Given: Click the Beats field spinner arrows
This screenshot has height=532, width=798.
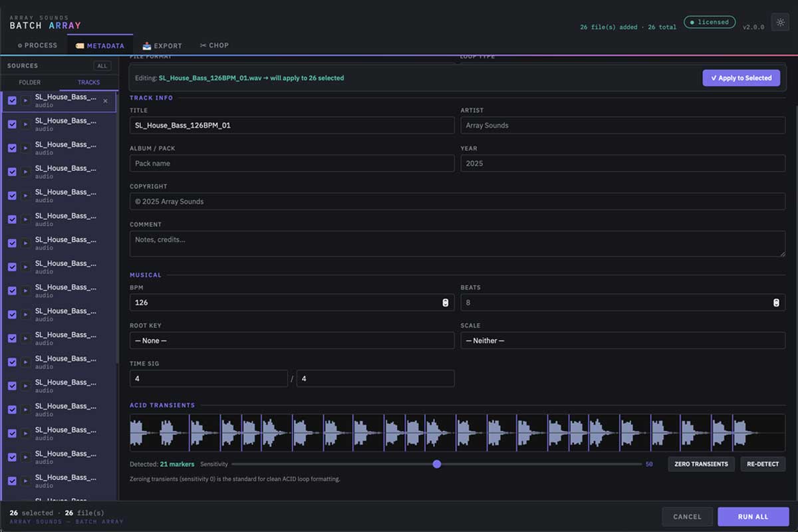Looking at the screenshot, I should pyautogui.click(x=775, y=303).
